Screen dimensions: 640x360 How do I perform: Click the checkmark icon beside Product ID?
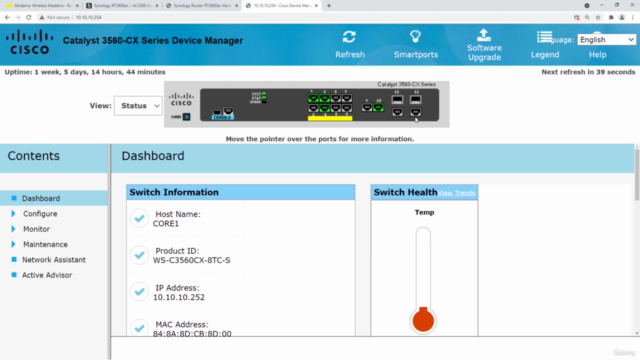pos(139,255)
